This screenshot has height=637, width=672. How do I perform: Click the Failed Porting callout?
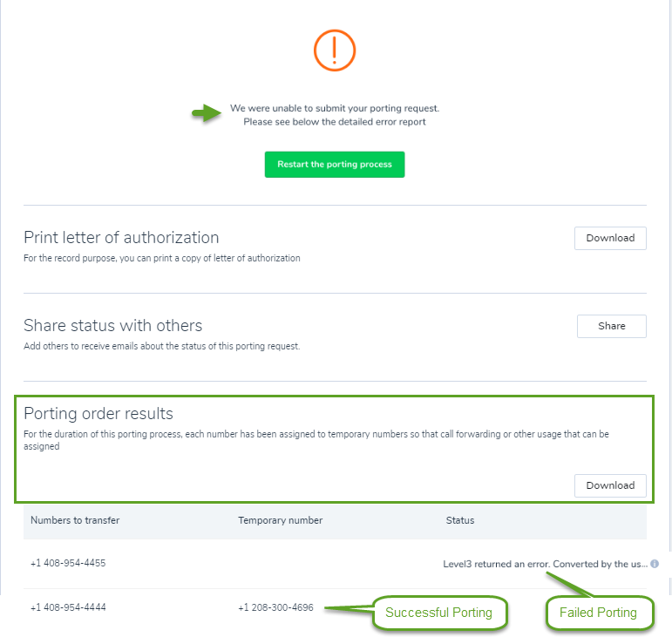(598, 613)
